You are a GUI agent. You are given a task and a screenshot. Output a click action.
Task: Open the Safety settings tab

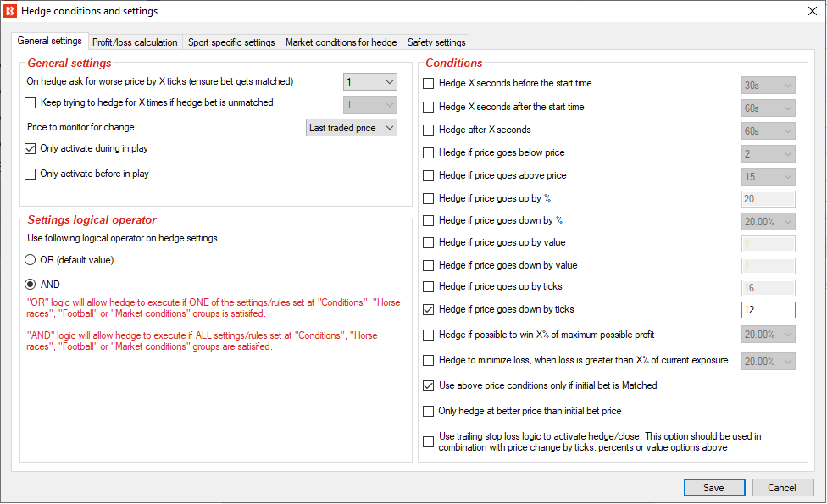click(436, 42)
